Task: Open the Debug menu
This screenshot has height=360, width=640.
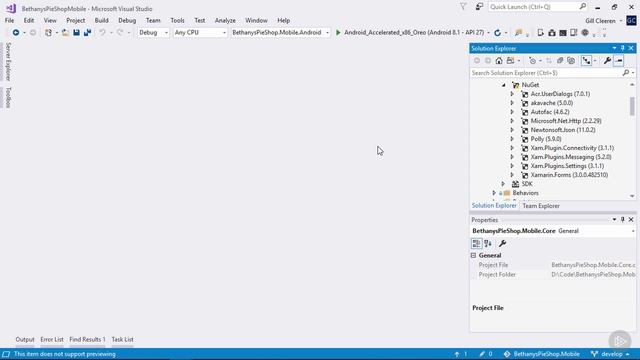Action: pos(127,20)
